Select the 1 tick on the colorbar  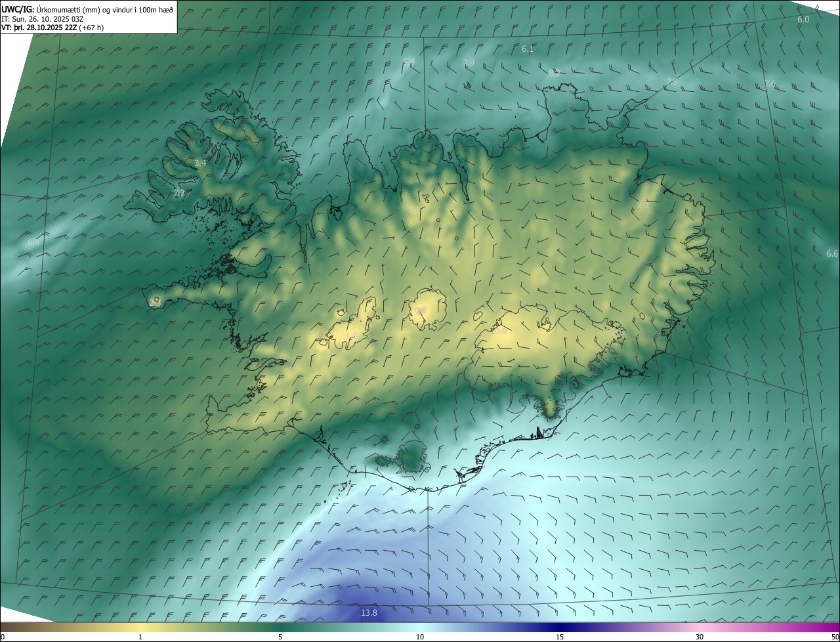(x=140, y=637)
